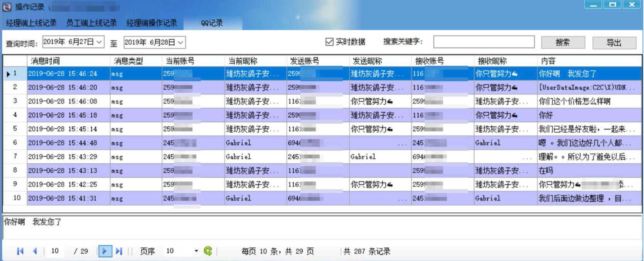Go to the first page of records
Image resolution: width=644 pixels, height=261 pixels.
20,251
